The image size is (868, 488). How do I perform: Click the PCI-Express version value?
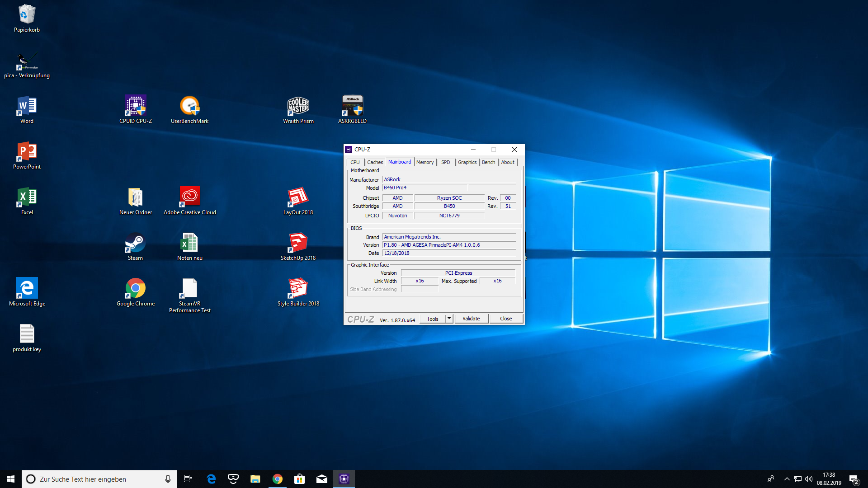[x=458, y=273]
